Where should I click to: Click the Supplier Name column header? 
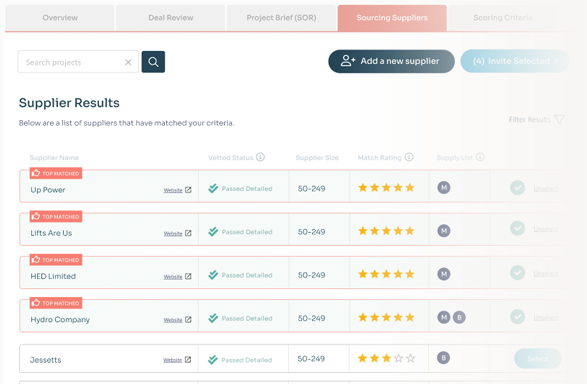pos(54,158)
